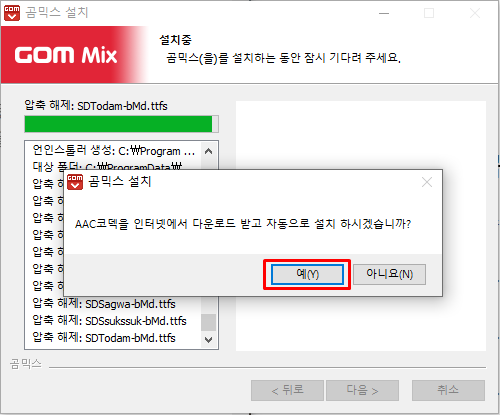Decline codec install with 아니요(N)
The image size is (500, 415).
tap(389, 274)
